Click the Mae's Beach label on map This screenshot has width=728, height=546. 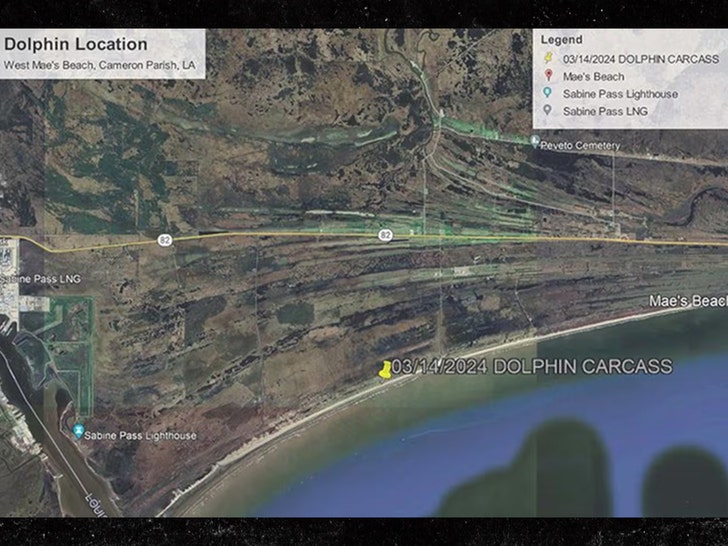tap(687, 301)
